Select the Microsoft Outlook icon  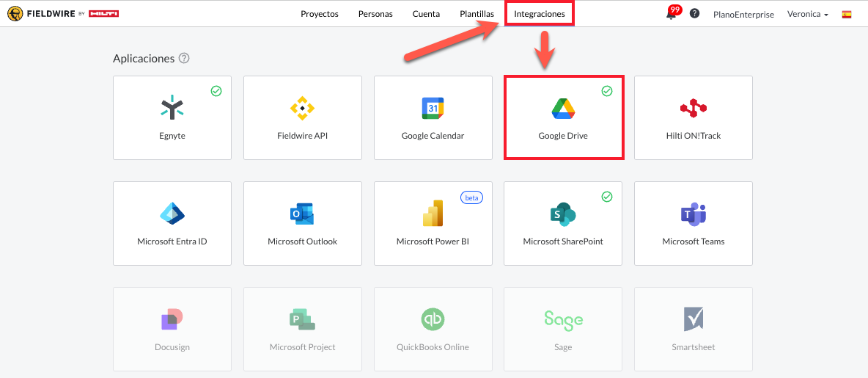pyautogui.click(x=302, y=214)
